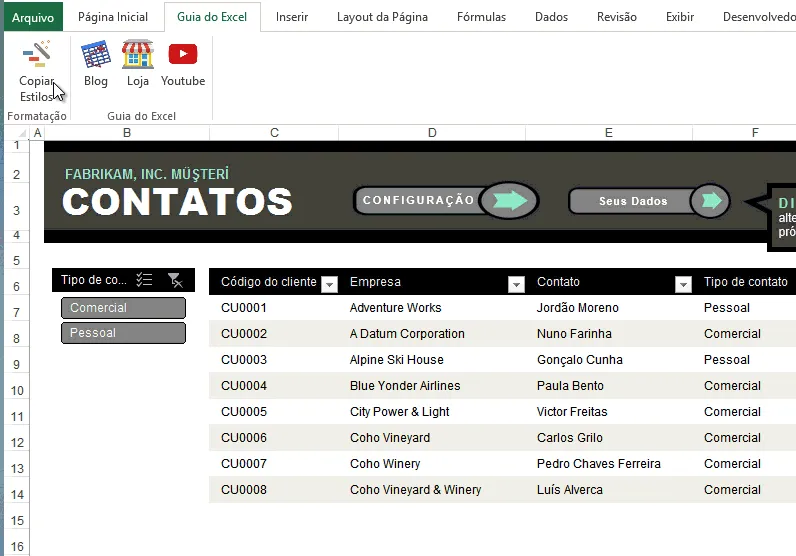
Task: Select the Paula Bento contact cell
Action: point(609,385)
